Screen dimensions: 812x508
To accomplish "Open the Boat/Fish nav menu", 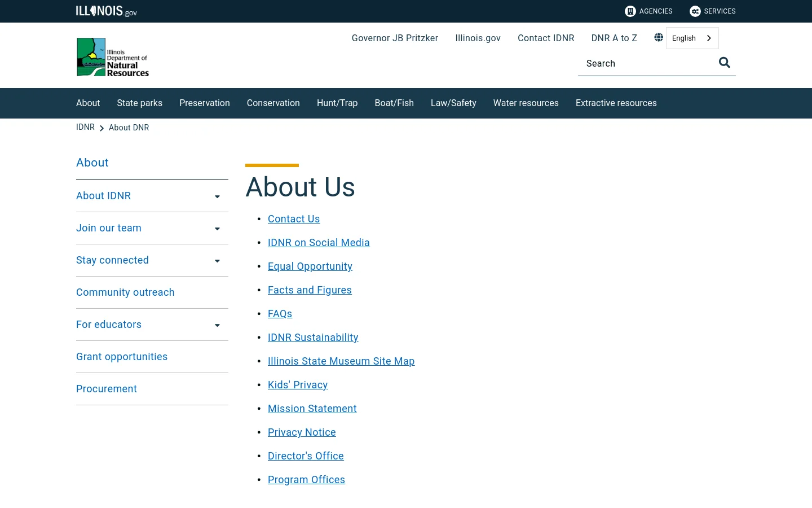I will coord(394,103).
